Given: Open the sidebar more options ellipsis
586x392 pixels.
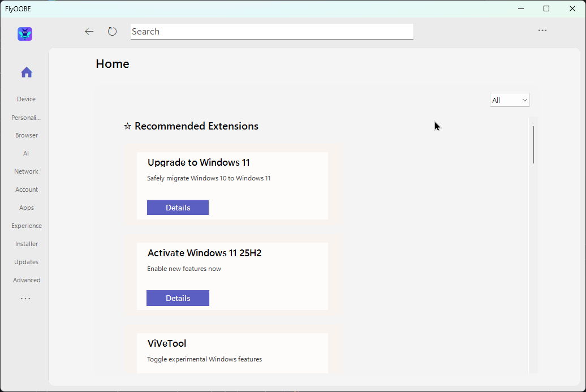Looking at the screenshot, I should 25,299.
